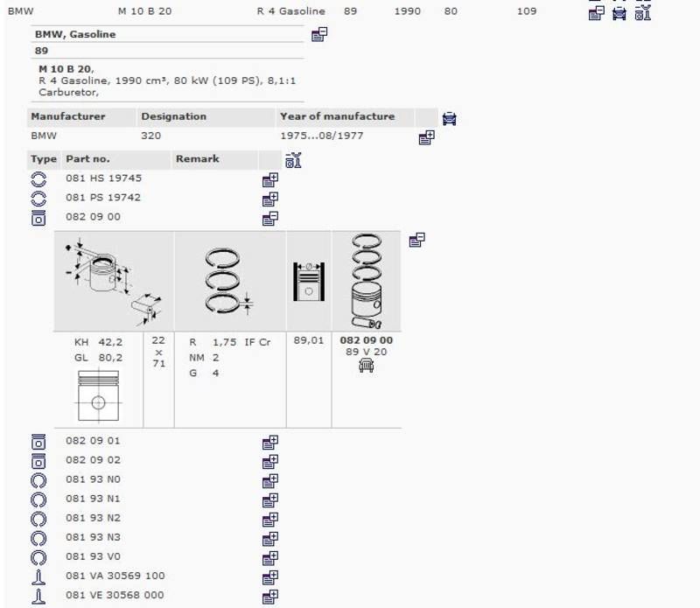
Task: Click the Type column header
Action: coord(43,159)
